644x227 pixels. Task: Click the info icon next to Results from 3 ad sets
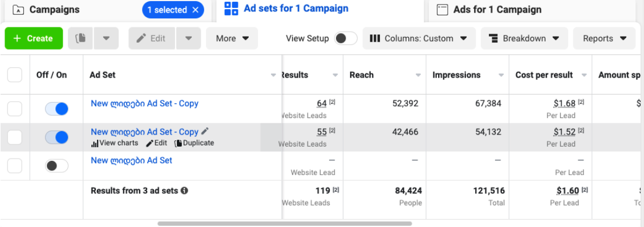[184, 190]
